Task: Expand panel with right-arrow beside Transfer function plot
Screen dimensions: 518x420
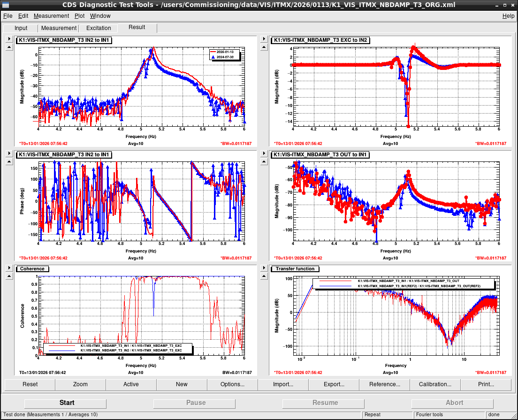Action: [264, 267]
